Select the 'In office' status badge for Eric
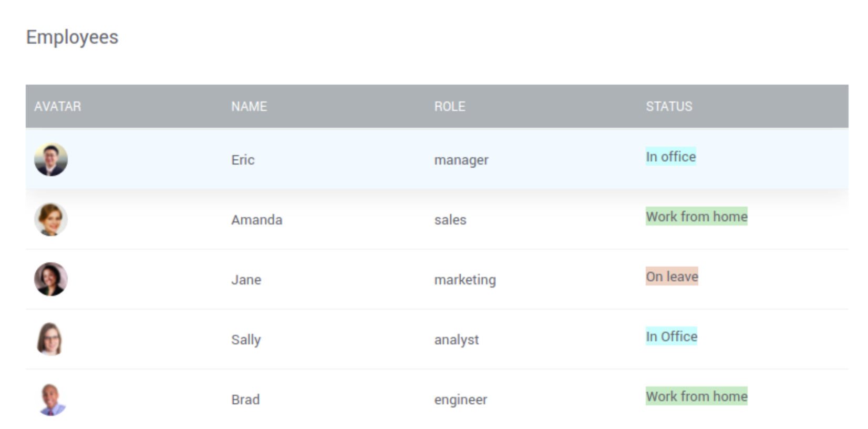 [670, 157]
